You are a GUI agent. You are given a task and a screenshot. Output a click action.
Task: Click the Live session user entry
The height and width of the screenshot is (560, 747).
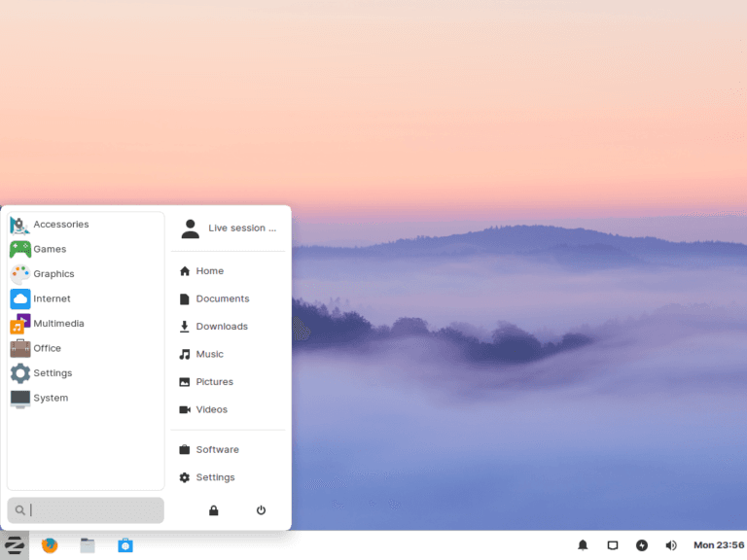(229, 228)
